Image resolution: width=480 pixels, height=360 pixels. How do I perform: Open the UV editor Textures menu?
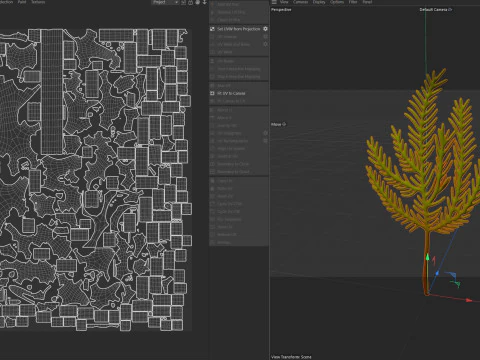(x=38, y=2)
